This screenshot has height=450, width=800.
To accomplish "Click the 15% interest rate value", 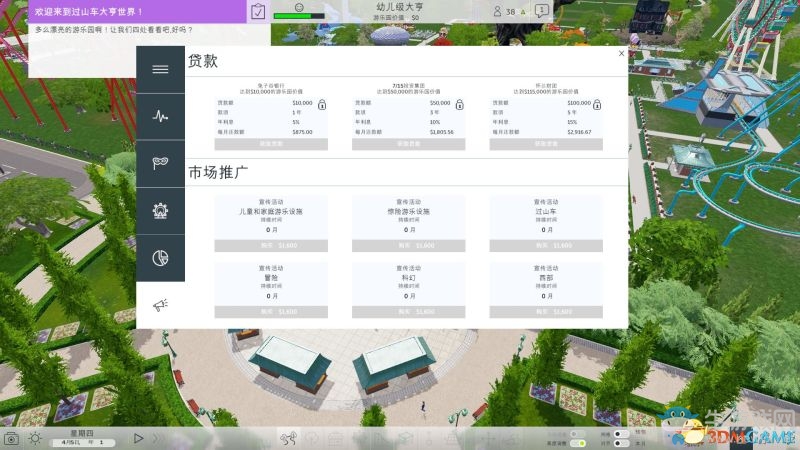I will pos(572,122).
